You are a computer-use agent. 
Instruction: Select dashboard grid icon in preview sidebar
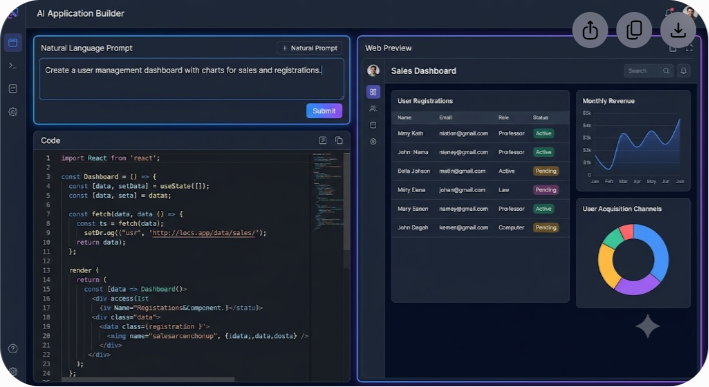point(373,92)
